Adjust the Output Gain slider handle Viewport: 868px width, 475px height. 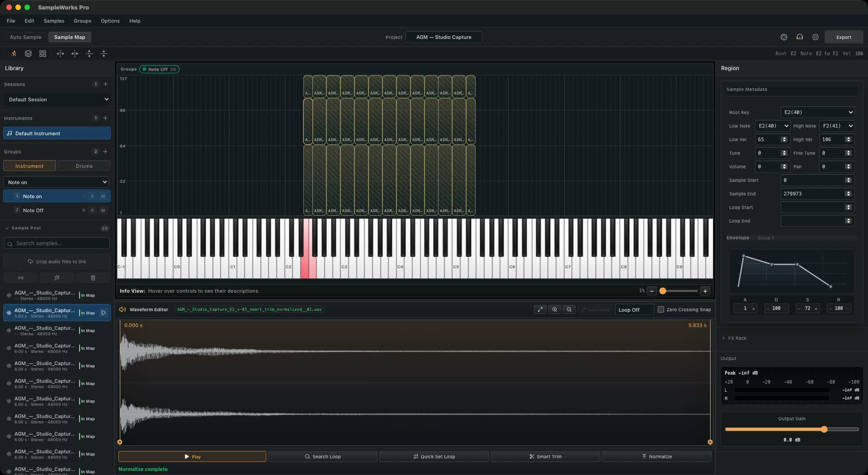pyautogui.click(x=824, y=429)
